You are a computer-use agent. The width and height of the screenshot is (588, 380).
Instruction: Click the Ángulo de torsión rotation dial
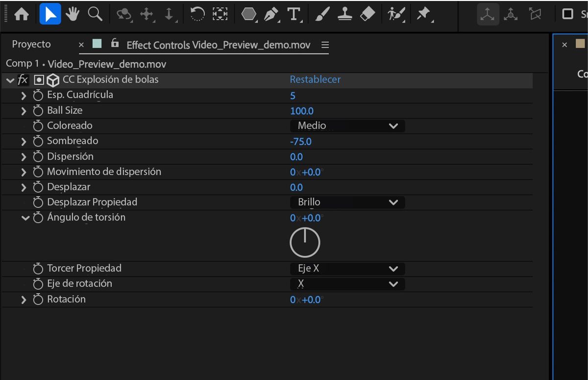point(305,242)
